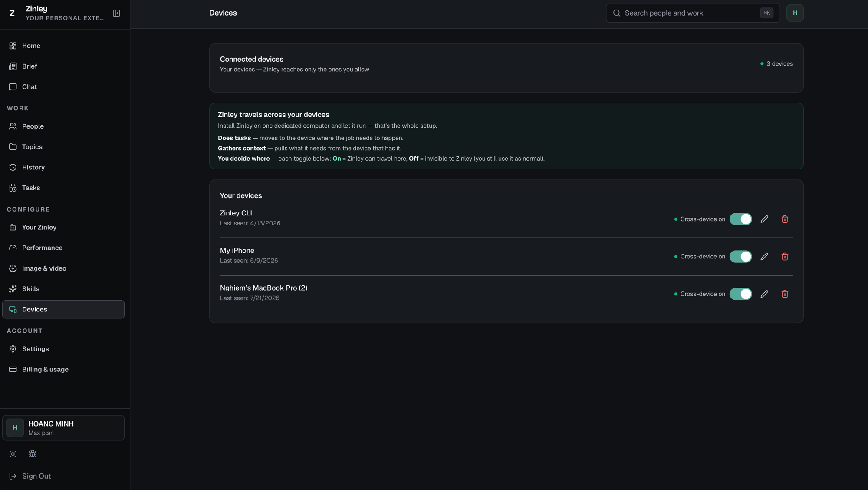This screenshot has width=868, height=490.
Task: Click 'Last seen: 7/21/2026' text
Action: [x=250, y=298]
